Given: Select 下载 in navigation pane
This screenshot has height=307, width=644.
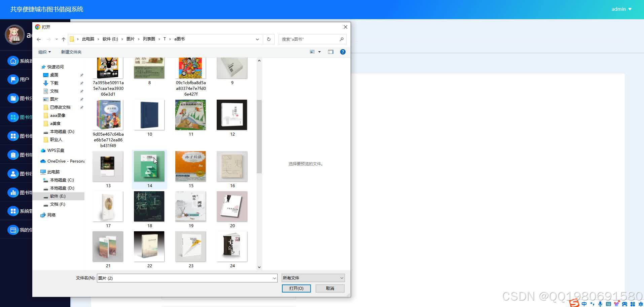Looking at the screenshot, I should pyautogui.click(x=54, y=83).
